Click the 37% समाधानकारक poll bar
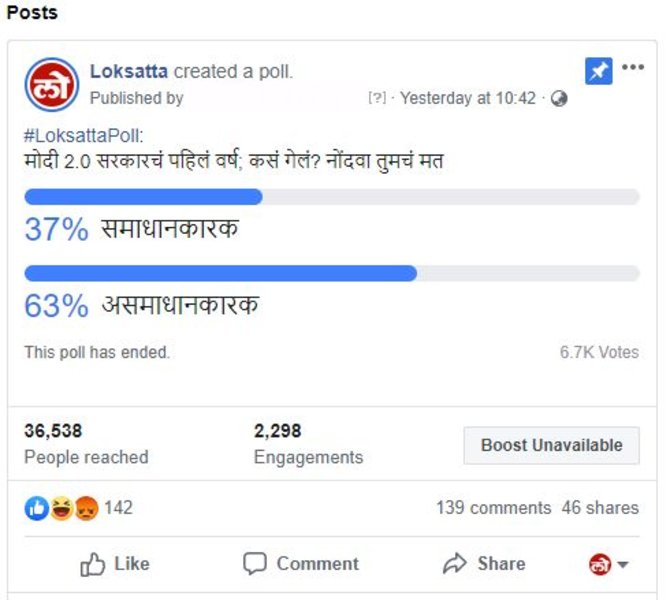Viewport: 670px width, 600px height. click(x=332, y=197)
